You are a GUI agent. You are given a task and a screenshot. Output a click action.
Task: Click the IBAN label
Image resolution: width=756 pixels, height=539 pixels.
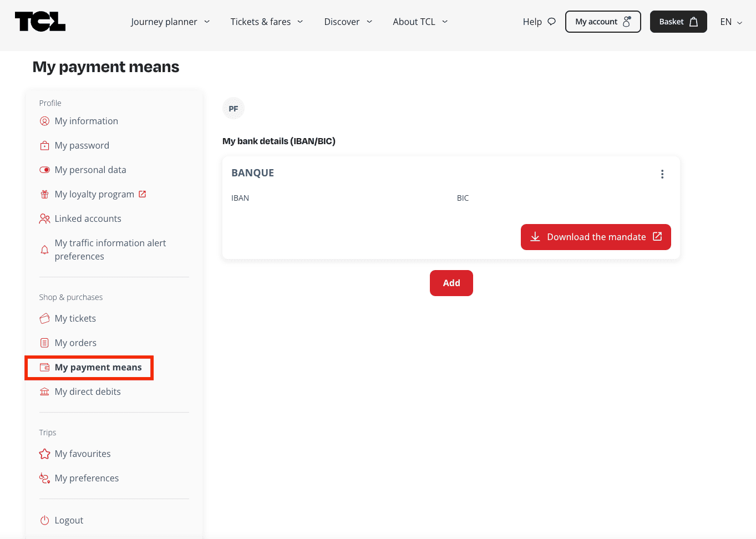(240, 198)
